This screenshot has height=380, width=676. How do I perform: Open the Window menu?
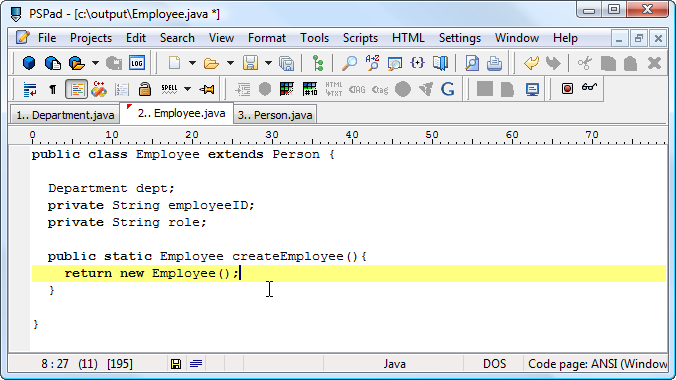[516, 38]
